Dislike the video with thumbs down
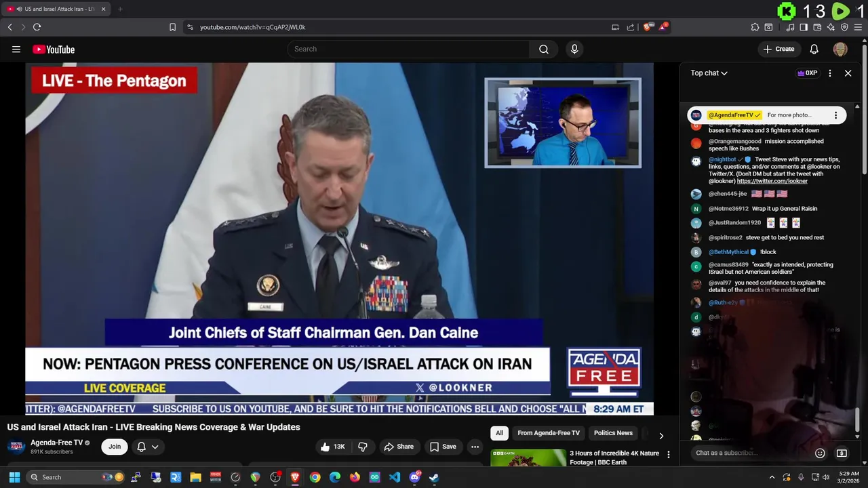 pos(363,447)
